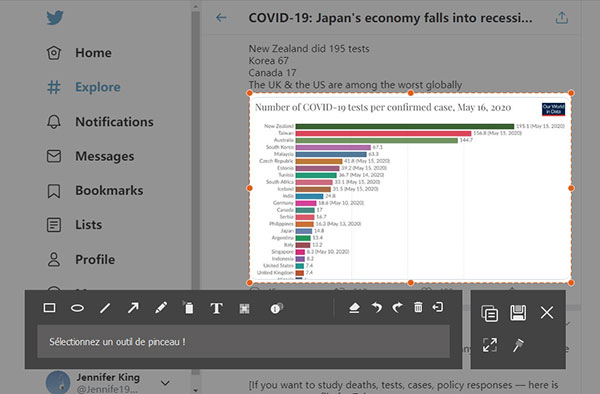The width and height of the screenshot is (600, 394).
Task: Save the screenshot with floppy icon
Action: point(518,313)
